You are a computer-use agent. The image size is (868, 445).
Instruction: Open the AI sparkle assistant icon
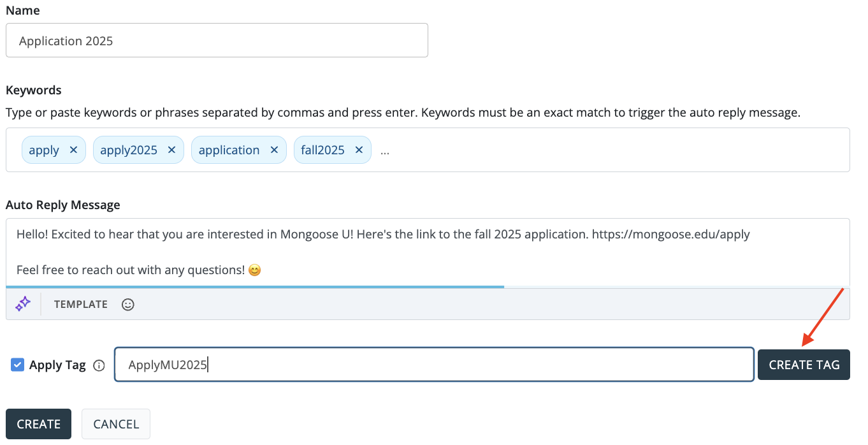pos(23,304)
